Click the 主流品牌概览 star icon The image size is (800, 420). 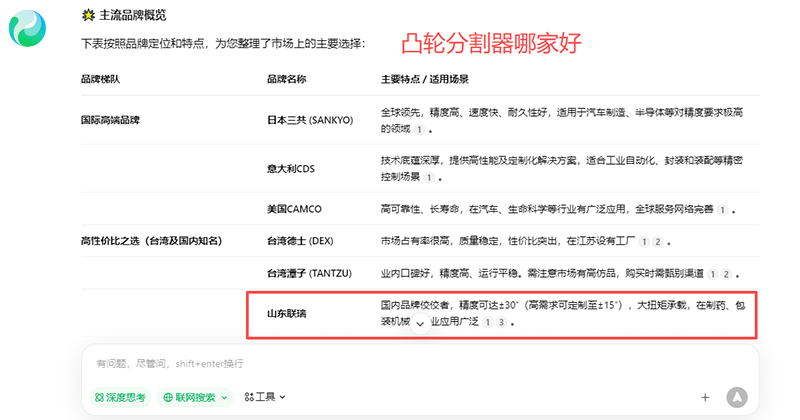tap(89, 15)
